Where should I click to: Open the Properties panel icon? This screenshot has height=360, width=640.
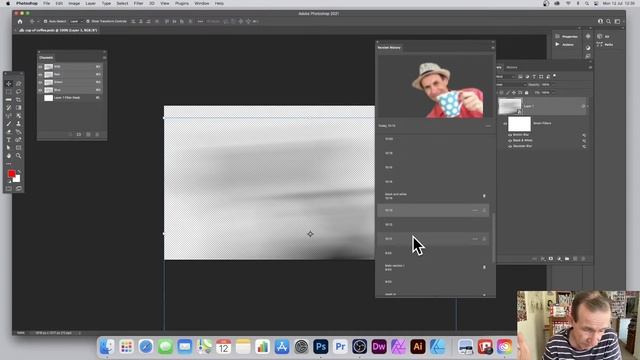point(558,36)
